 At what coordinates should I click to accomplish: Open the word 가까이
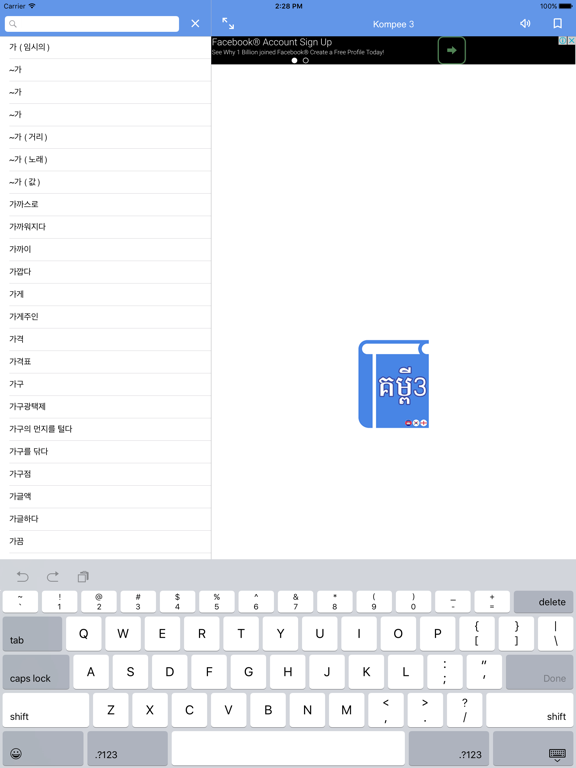click(x=105, y=249)
